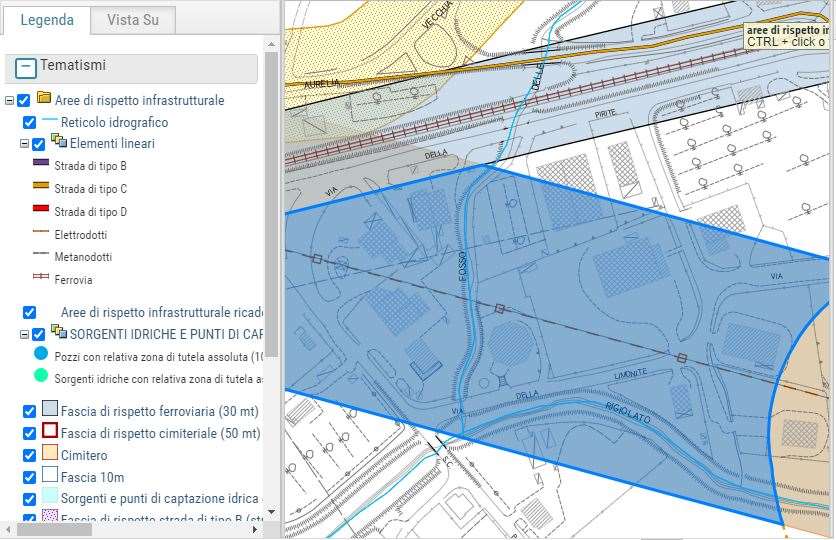
Task: Click the Elementi lineari layer group icon
Action: click(59, 141)
